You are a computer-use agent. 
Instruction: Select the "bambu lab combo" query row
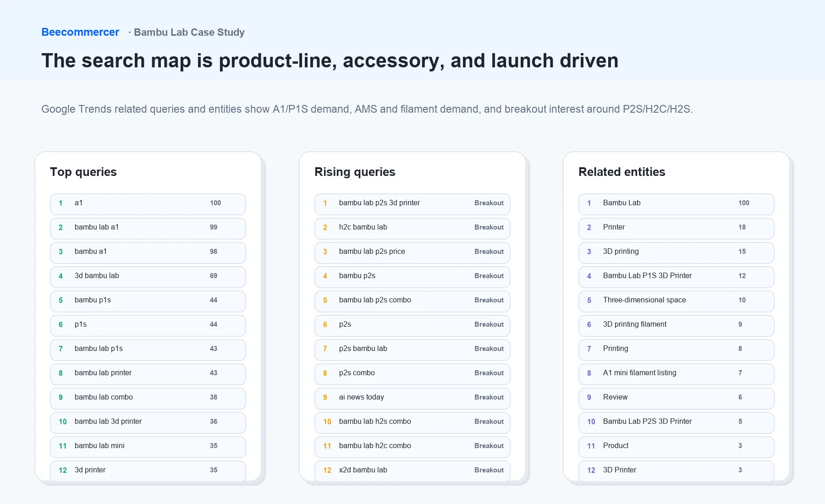(148, 398)
